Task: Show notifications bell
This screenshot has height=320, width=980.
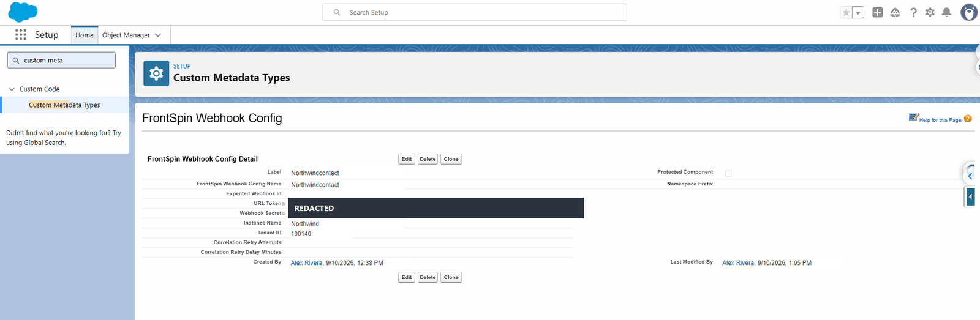Action: click(x=946, y=12)
